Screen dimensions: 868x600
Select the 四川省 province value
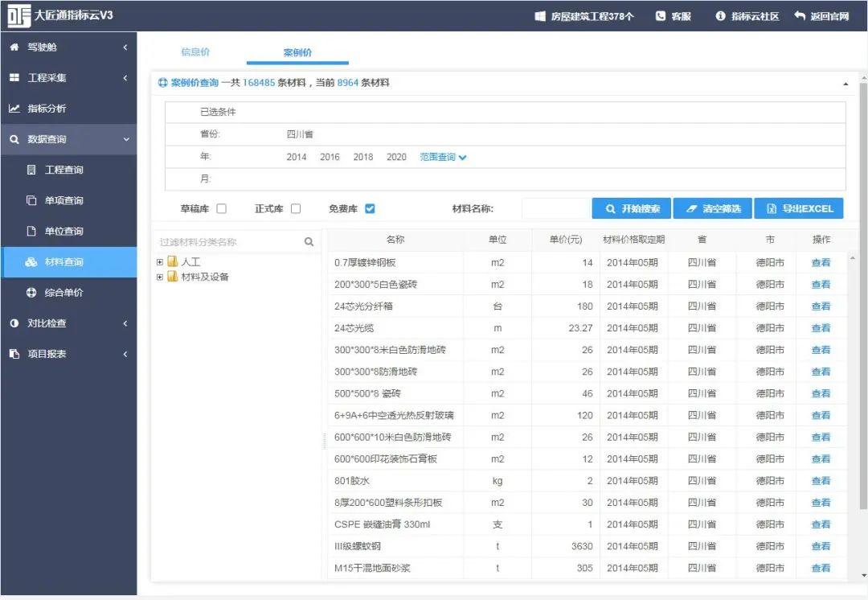coord(300,134)
